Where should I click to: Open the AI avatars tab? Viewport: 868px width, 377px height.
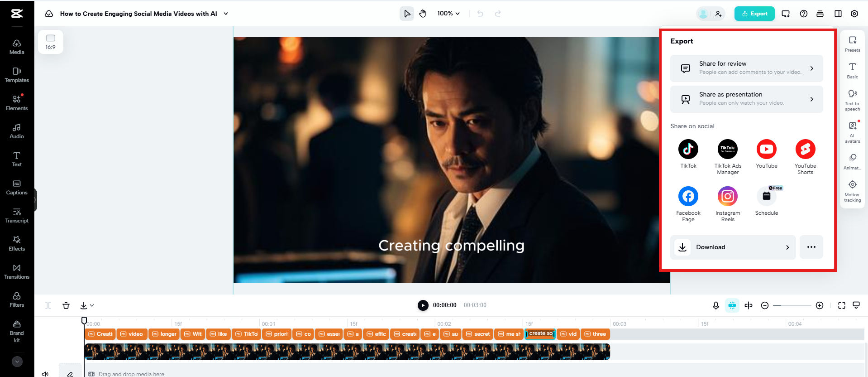coord(853,132)
